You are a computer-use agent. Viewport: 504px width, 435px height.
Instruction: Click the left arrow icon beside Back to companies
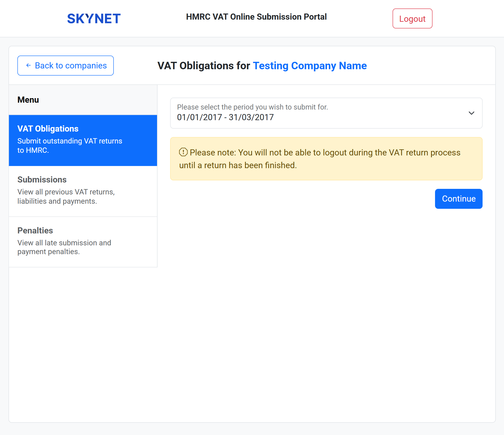(28, 66)
